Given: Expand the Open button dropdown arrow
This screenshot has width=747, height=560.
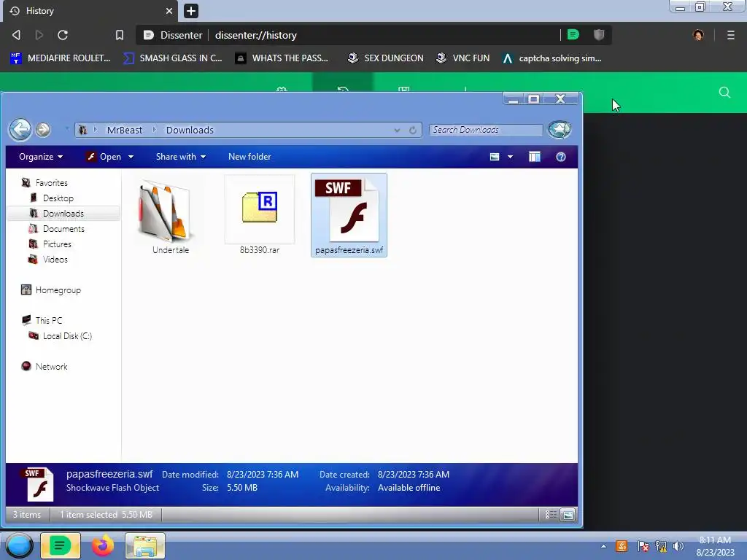Looking at the screenshot, I should (x=131, y=157).
